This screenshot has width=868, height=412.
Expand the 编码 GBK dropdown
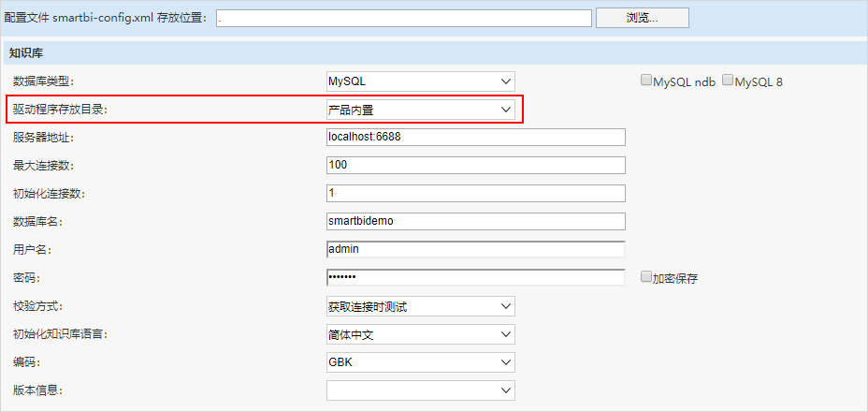tap(421, 362)
